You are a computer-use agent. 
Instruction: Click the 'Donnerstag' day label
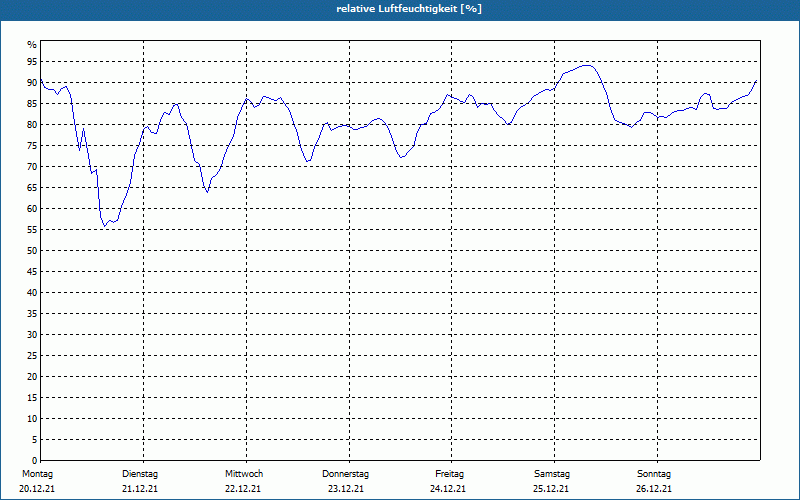click(x=345, y=474)
